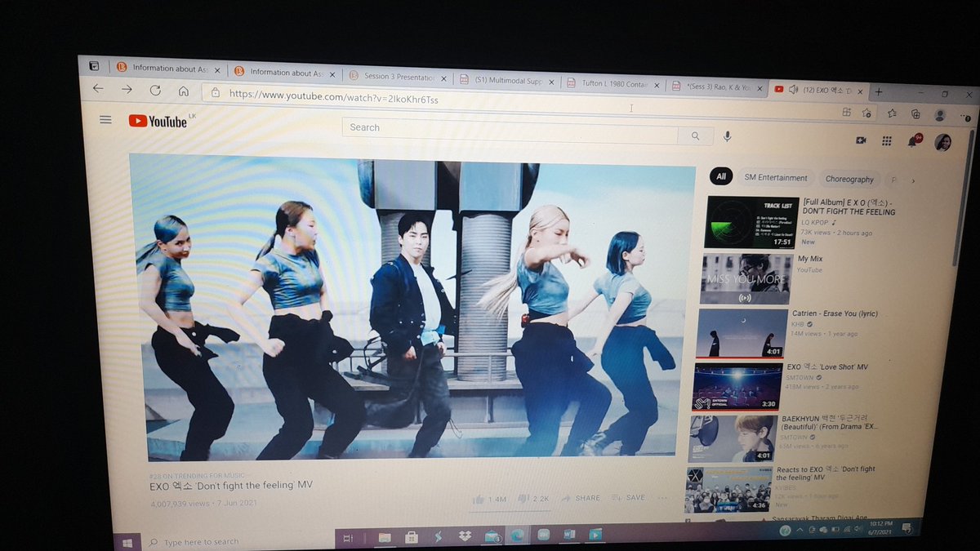Open the browser home page
The width and height of the screenshot is (980, 551).
click(183, 91)
